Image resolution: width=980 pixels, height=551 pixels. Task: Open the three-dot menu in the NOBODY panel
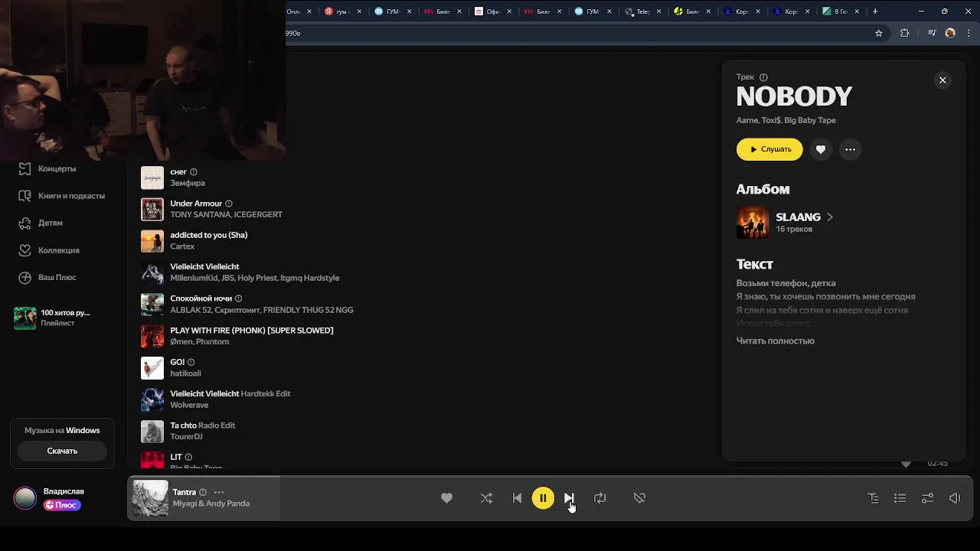point(850,149)
